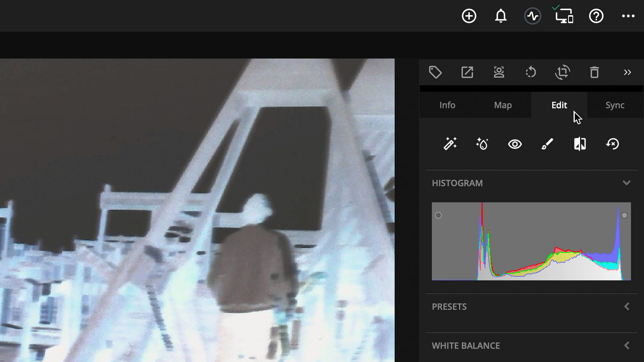Open the activity pulse icon
Screen dimensions: 644x362
[532, 16]
